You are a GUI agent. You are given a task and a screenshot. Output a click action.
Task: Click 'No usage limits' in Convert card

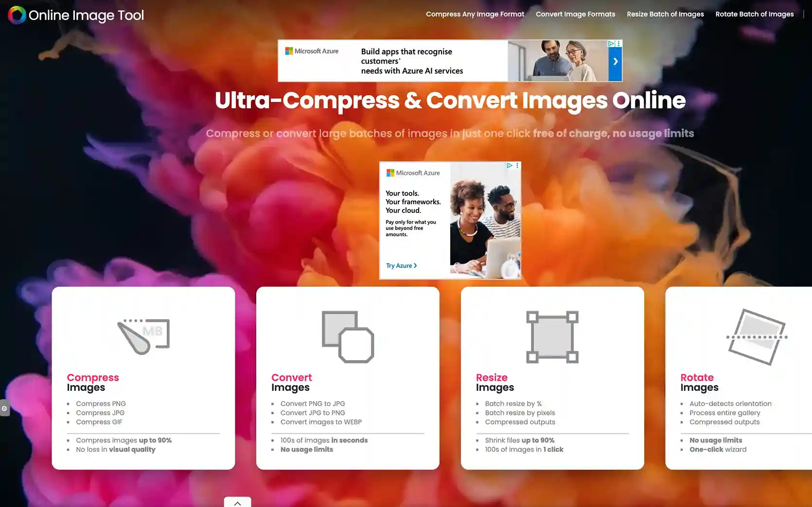[307, 450]
